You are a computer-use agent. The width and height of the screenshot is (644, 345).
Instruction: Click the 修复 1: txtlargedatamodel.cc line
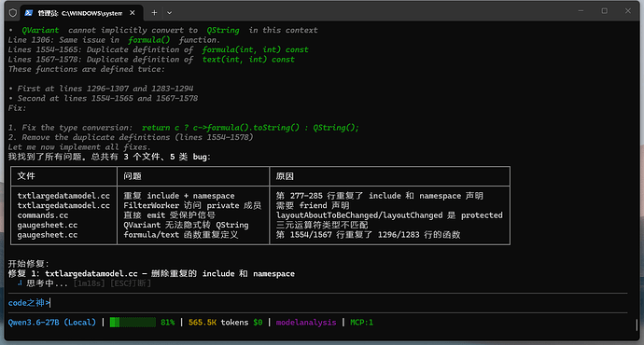[x=151, y=273]
